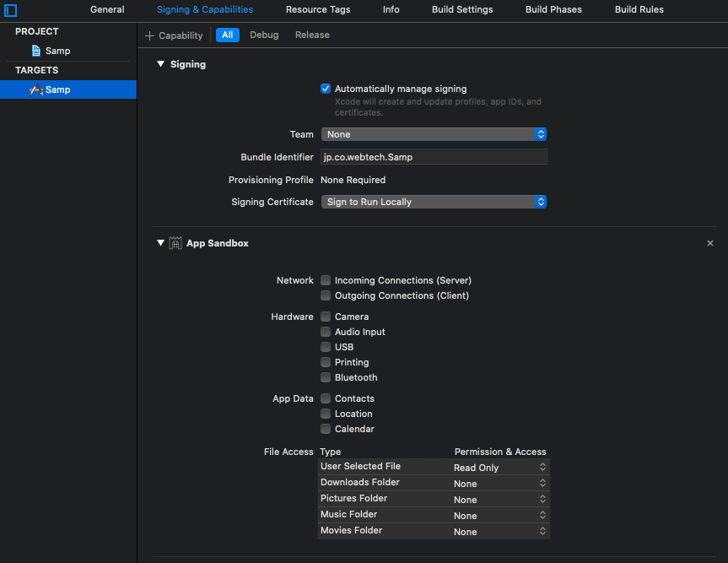Click the Bundle Identifier field

click(434, 157)
